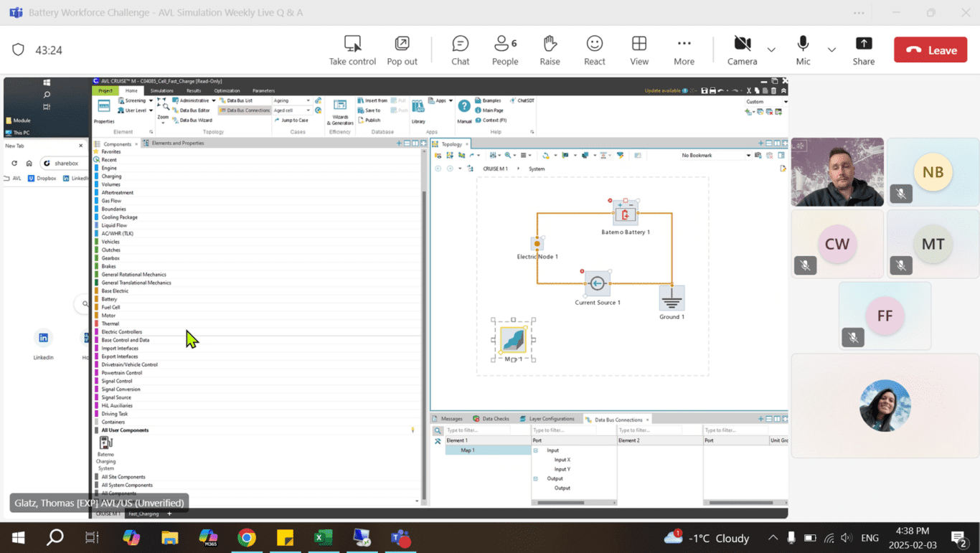Open microphone options dropdown arrow
This screenshot has height=553, width=980.
(831, 50)
